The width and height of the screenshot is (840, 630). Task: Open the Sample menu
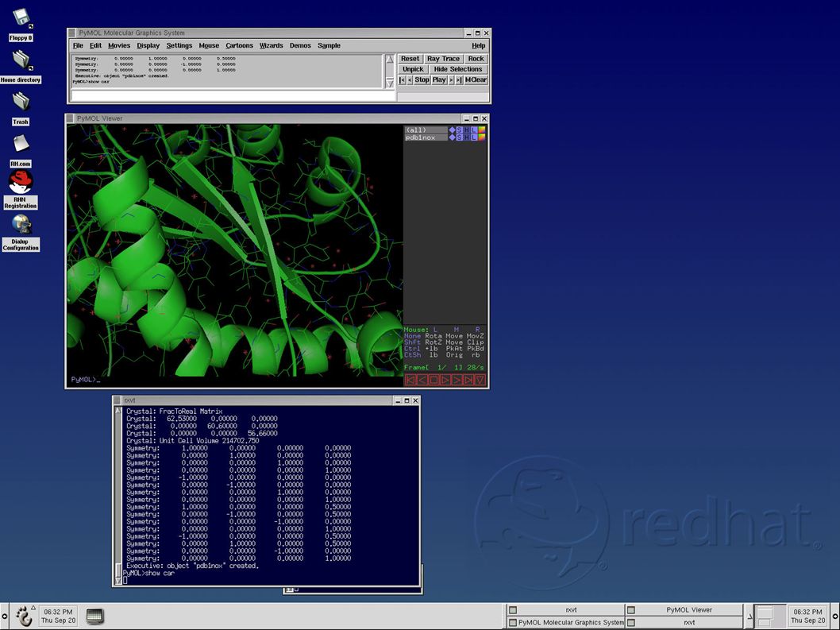[x=329, y=45]
